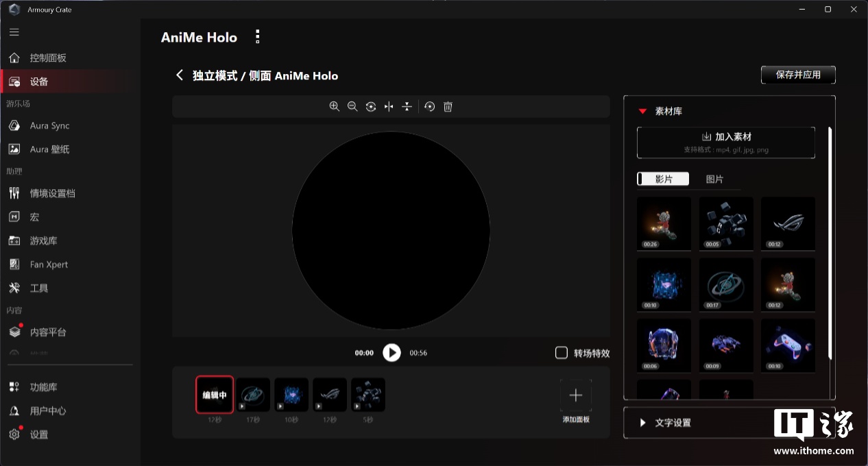
Task: Switch to the 图片 tab
Action: (x=714, y=179)
